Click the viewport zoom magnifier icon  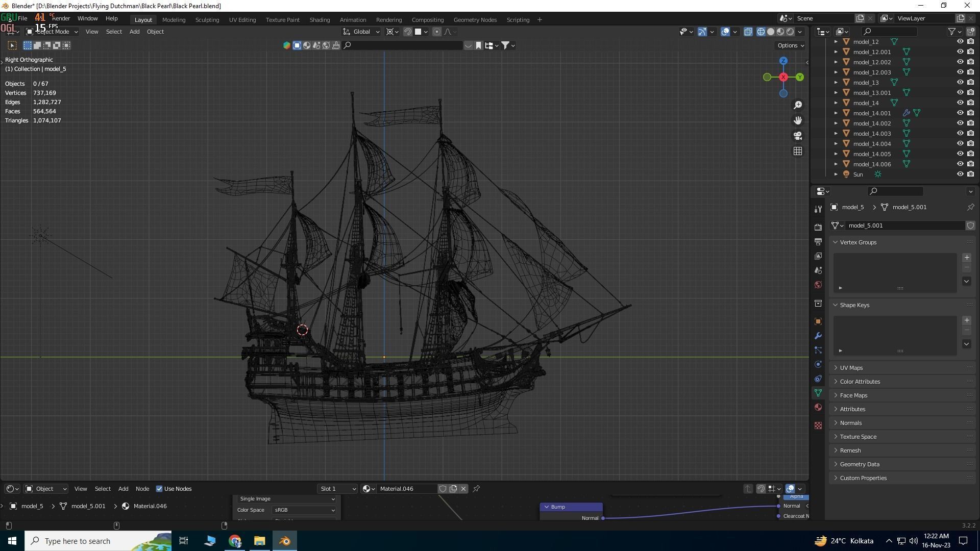pos(798,105)
